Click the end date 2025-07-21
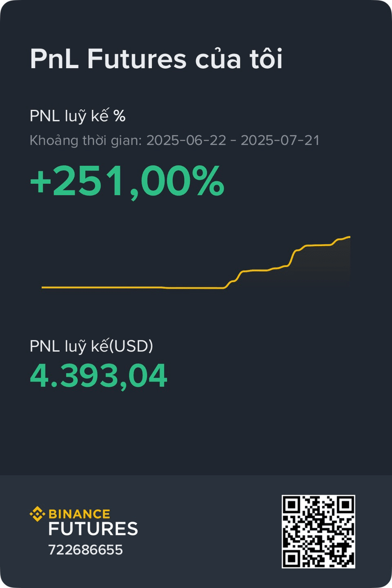This screenshot has width=392, height=588. [x=280, y=141]
